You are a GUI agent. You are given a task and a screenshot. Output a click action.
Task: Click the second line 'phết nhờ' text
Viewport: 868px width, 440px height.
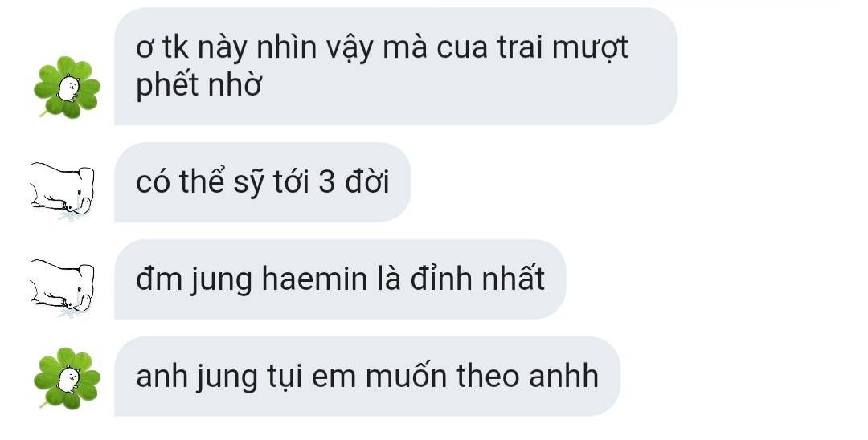tap(199, 86)
